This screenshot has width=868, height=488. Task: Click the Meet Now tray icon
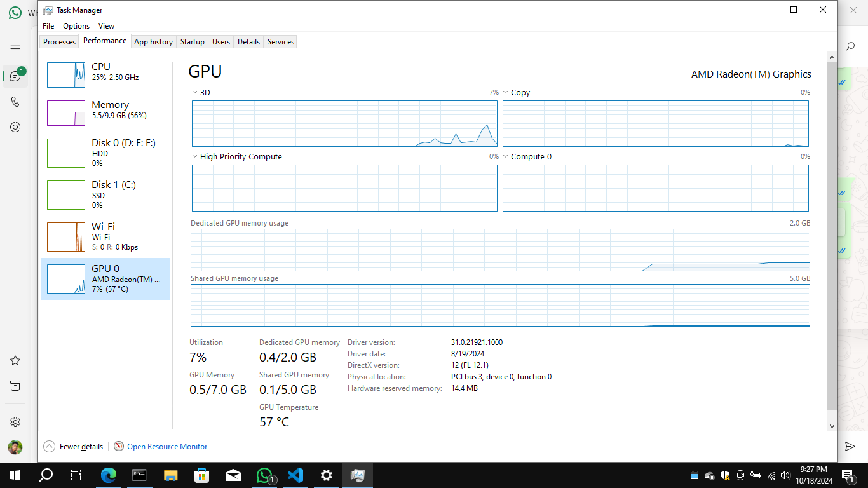pos(740,475)
